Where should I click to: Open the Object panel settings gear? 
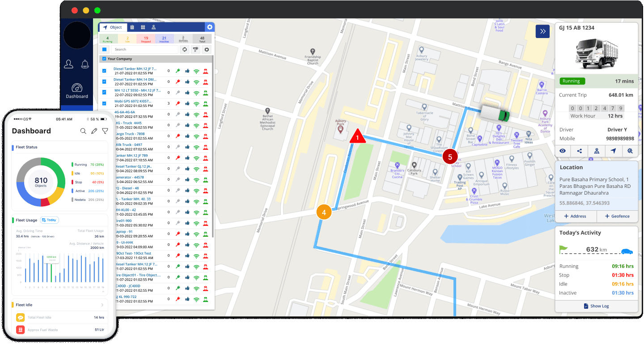[210, 27]
